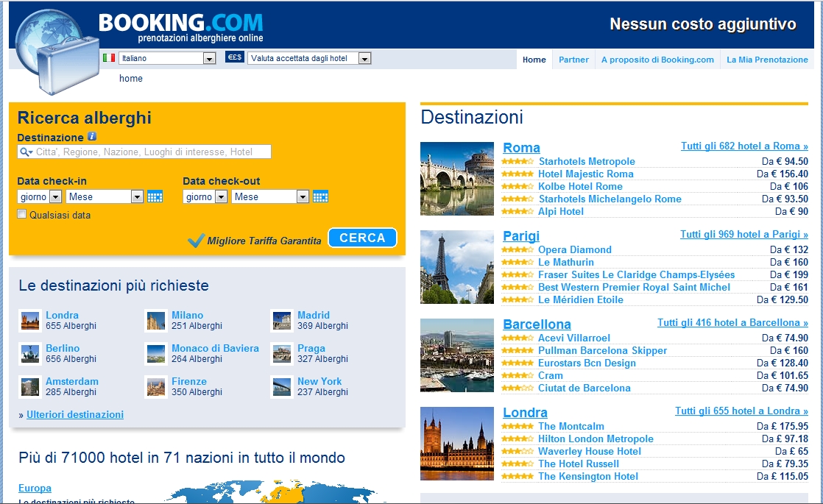Click the Monaco di Baviera thumbnail icon
This screenshot has width=823, height=504.
click(156, 353)
